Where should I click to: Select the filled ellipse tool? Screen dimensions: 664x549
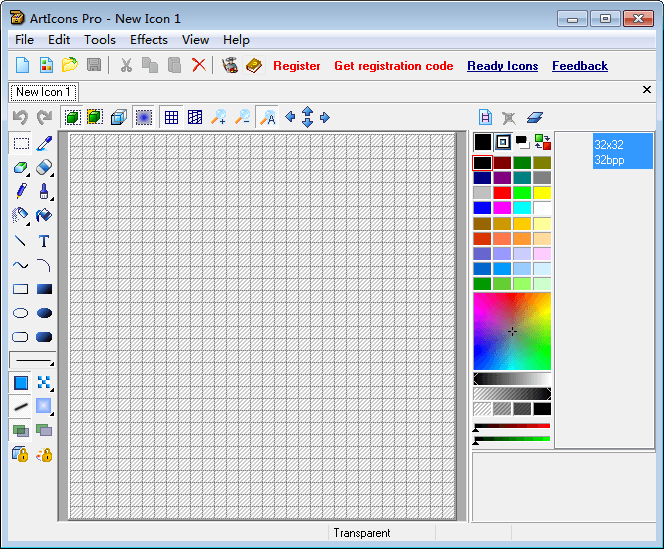[44, 313]
